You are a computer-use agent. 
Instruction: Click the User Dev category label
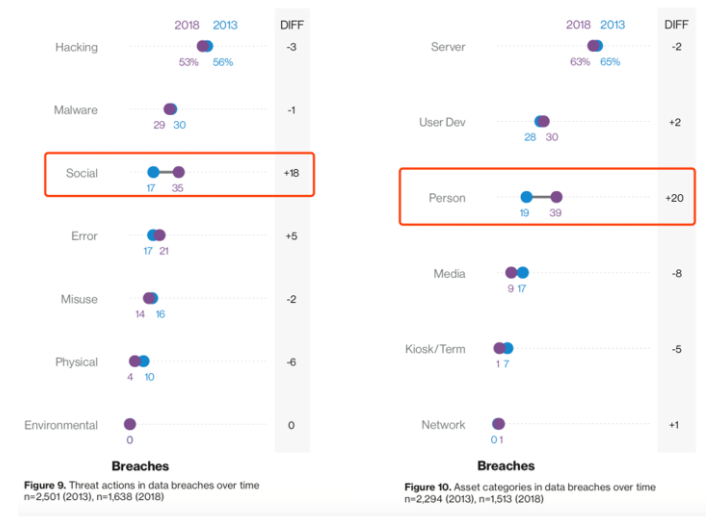pos(442,122)
